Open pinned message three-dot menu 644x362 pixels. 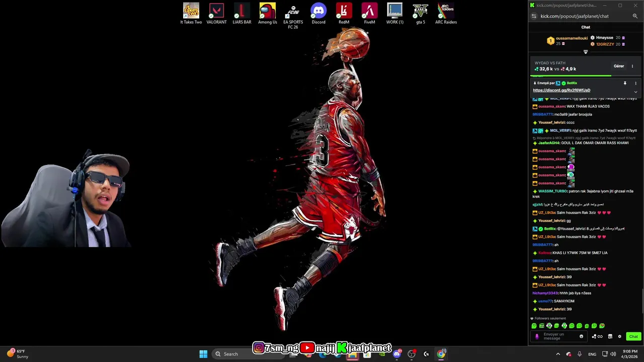click(x=635, y=83)
